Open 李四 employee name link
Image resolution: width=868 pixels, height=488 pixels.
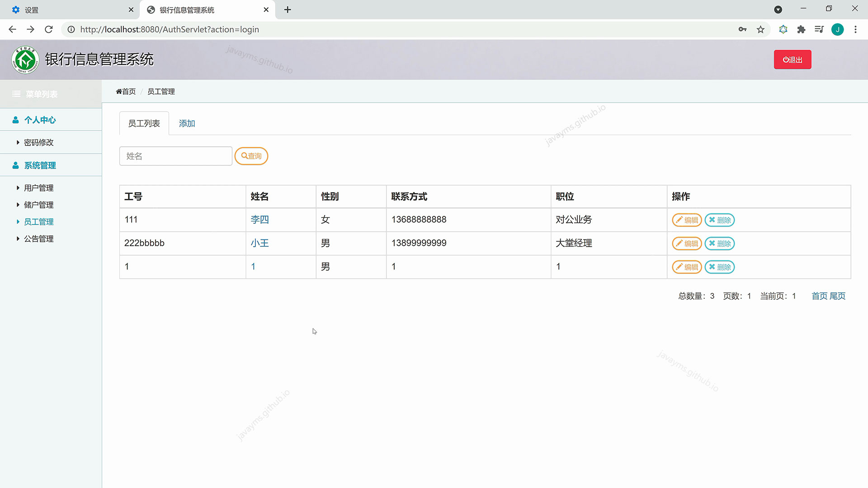tap(259, 220)
